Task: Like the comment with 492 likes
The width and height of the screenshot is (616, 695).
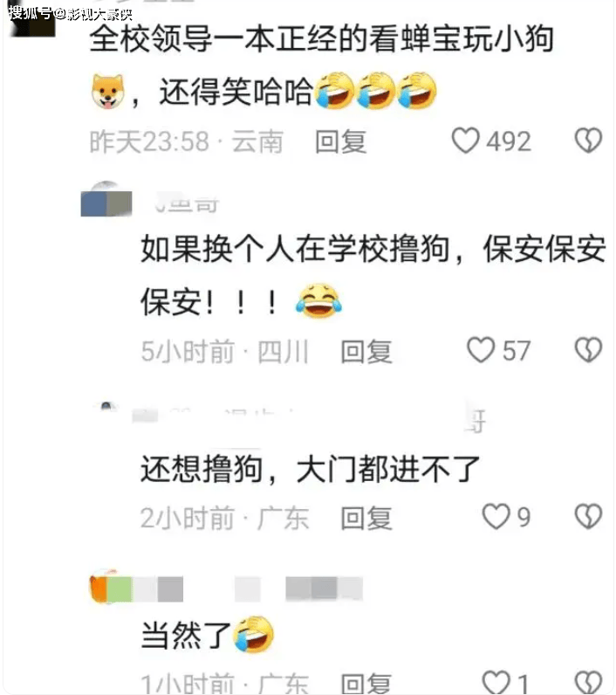Action: pyautogui.click(x=465, y=141)
